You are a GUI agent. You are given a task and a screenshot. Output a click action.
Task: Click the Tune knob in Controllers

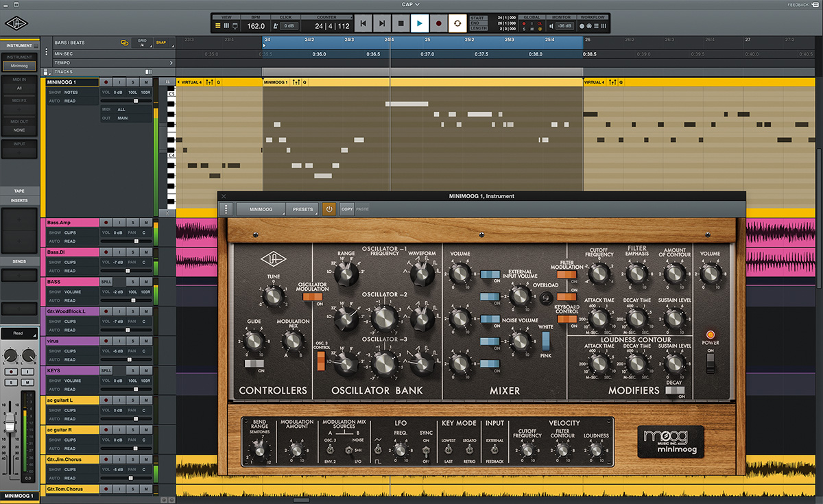click(273, 296)
